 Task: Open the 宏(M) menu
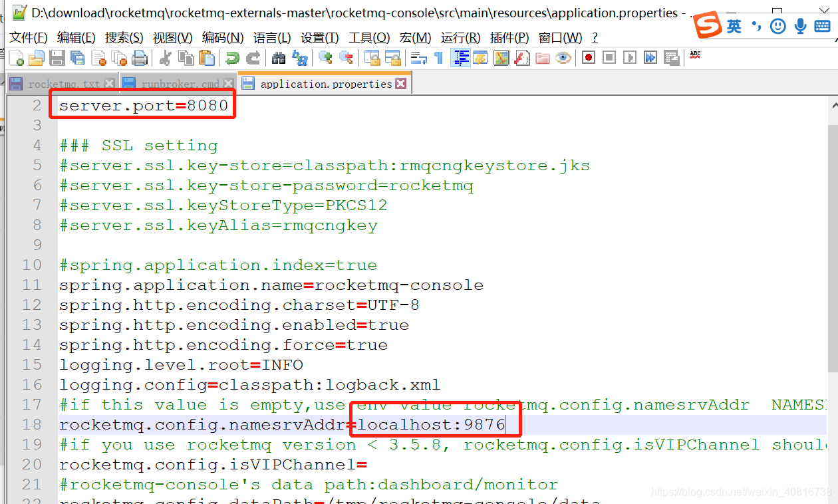(x=416, y=37)
